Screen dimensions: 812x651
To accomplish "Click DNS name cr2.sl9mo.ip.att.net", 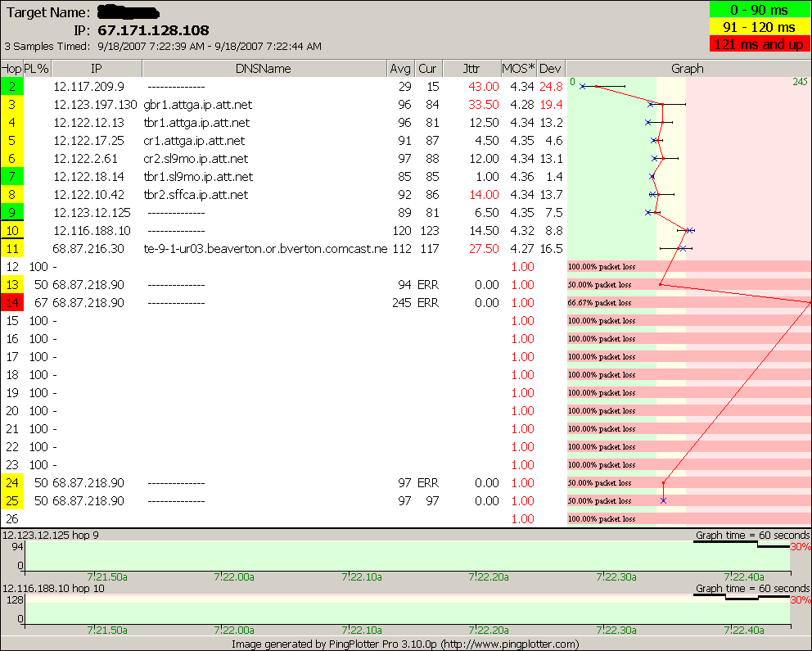I will tap(196, 159).
